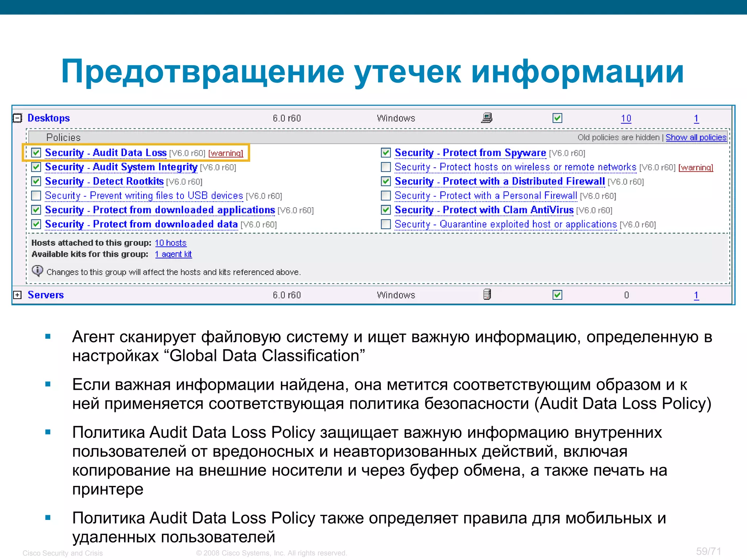Enable Prevent writing files to USB devices
The width and height of the screenshot is (747, 560).
pos(36,196)
